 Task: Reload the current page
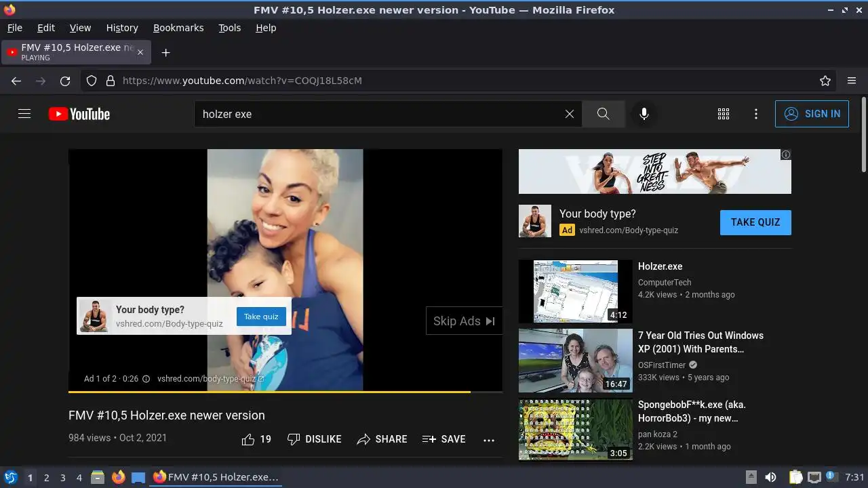pyautogui.click(x=65, y=81)
